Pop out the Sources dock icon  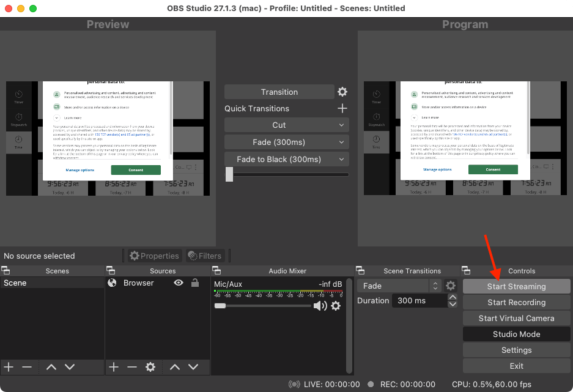110,270
